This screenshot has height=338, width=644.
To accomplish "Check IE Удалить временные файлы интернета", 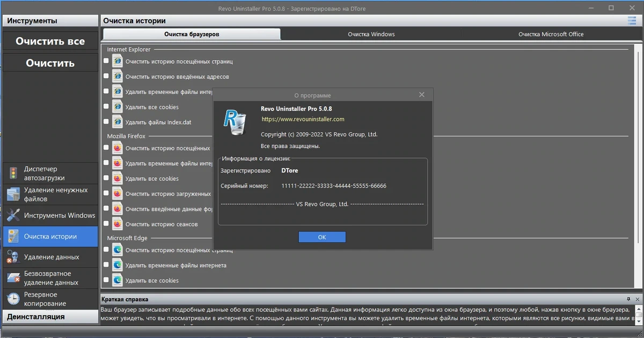I will 106,91.
